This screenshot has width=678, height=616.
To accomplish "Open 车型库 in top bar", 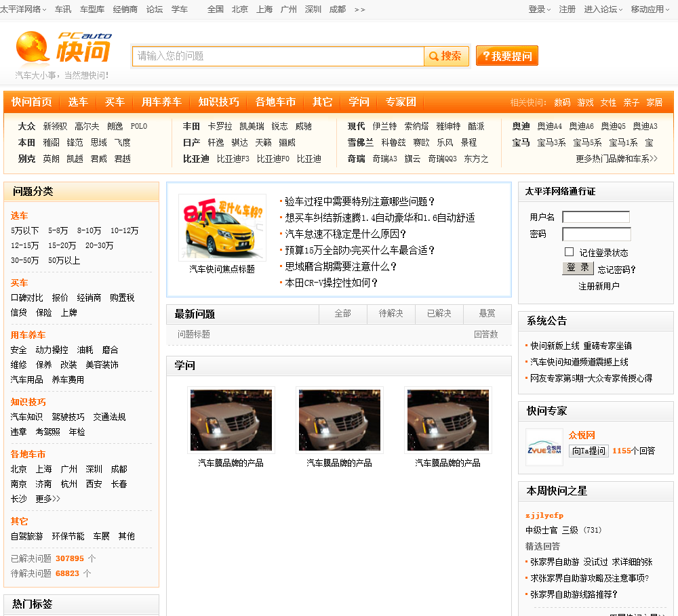I will 92,9.
